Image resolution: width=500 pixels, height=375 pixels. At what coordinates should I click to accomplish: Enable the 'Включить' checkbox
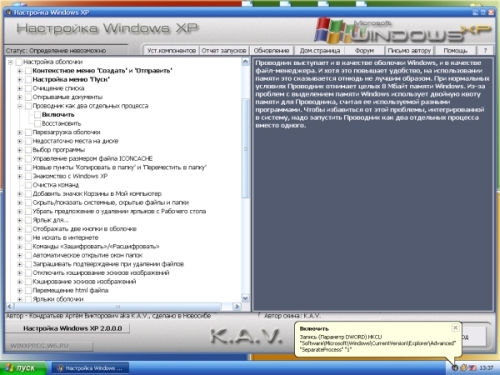pyautogui.click(x=38, y=115)
